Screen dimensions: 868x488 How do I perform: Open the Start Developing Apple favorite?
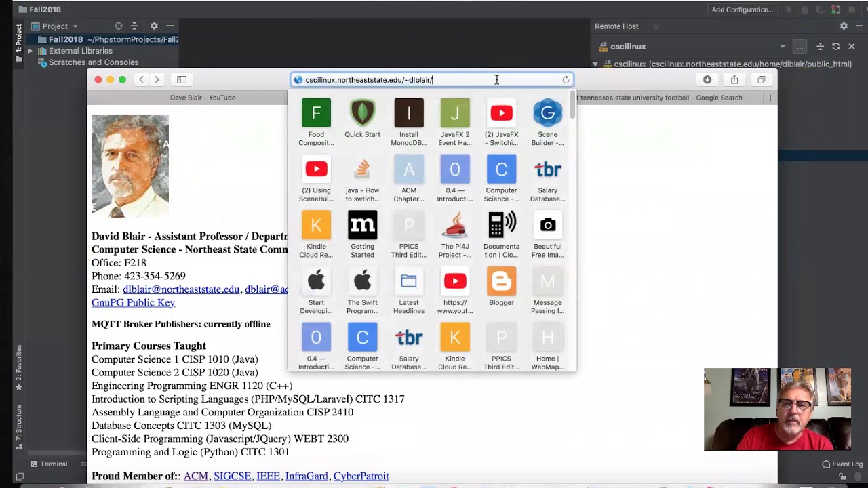pos(316,291)
